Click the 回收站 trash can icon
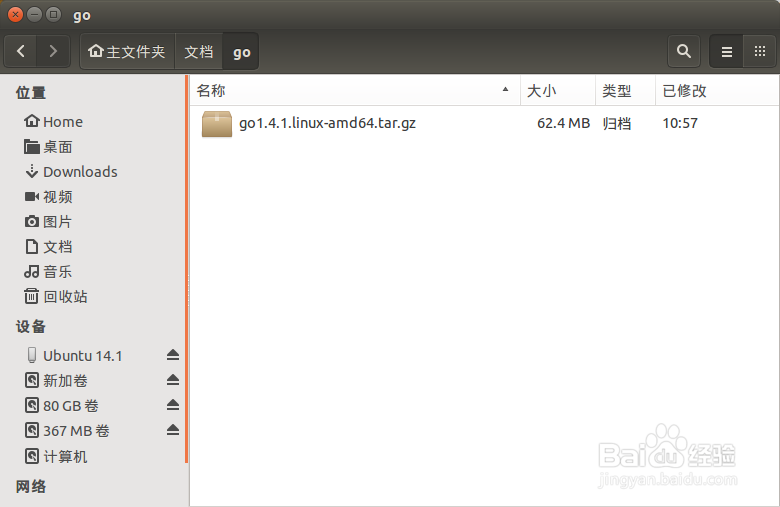The width and height of the screenshot is (780, 507). tap(31, 296)
